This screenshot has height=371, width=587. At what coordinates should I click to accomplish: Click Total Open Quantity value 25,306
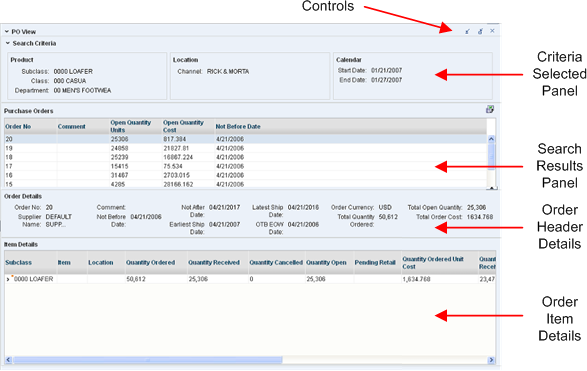[x=477, y=207]
